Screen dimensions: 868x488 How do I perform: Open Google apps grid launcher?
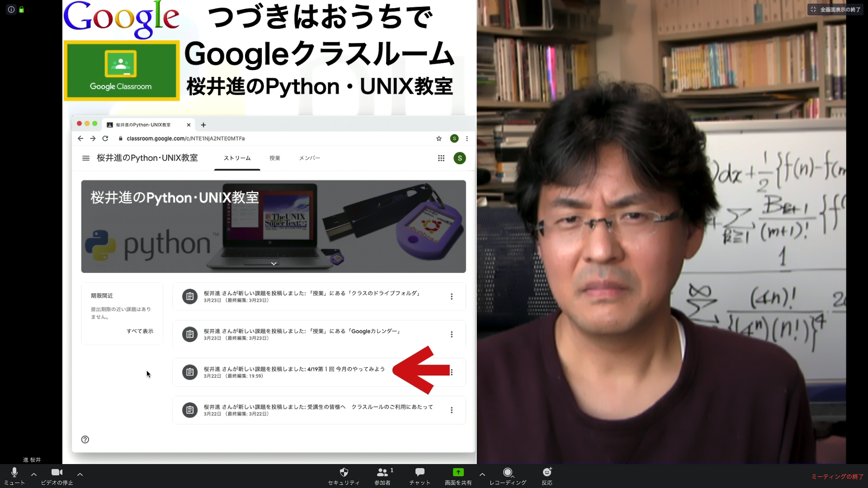(x=441, y=158)
